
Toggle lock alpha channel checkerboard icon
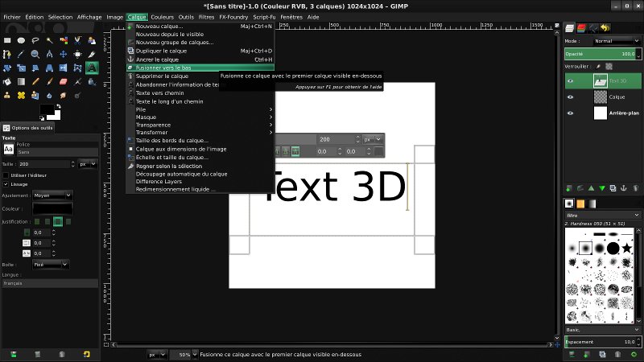609,67
